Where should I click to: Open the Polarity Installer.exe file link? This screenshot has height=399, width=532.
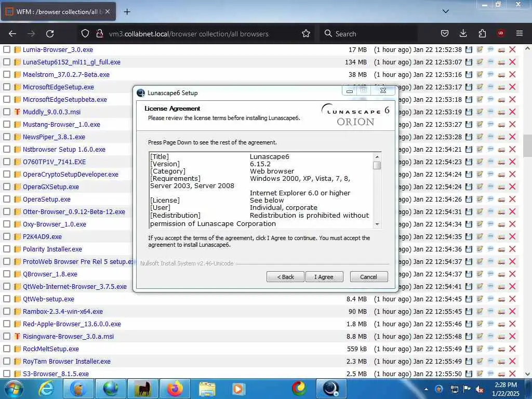pos(52,249)
